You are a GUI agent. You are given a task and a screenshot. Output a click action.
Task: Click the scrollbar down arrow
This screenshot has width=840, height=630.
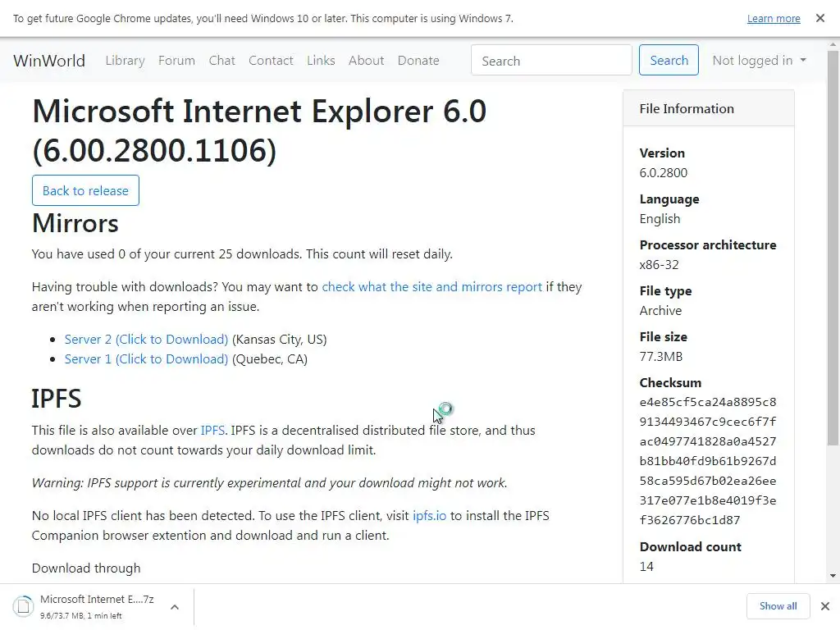[x=833, y=576]
